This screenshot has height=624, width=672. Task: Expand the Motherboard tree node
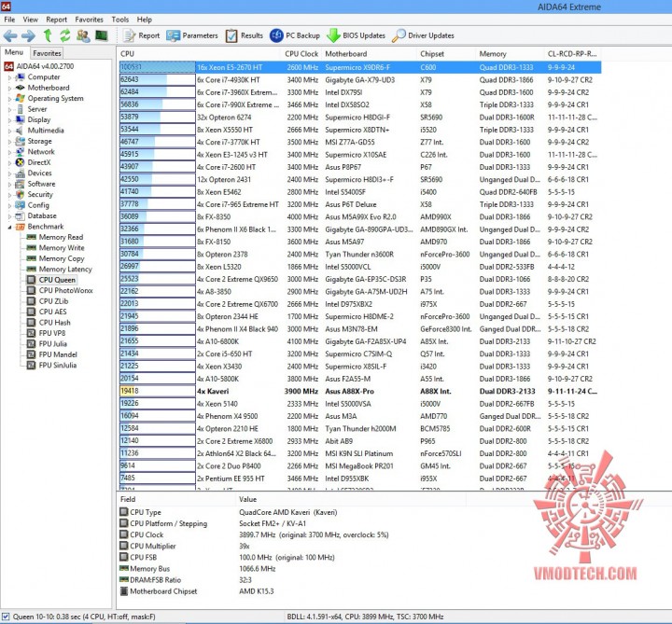point(10,89)
